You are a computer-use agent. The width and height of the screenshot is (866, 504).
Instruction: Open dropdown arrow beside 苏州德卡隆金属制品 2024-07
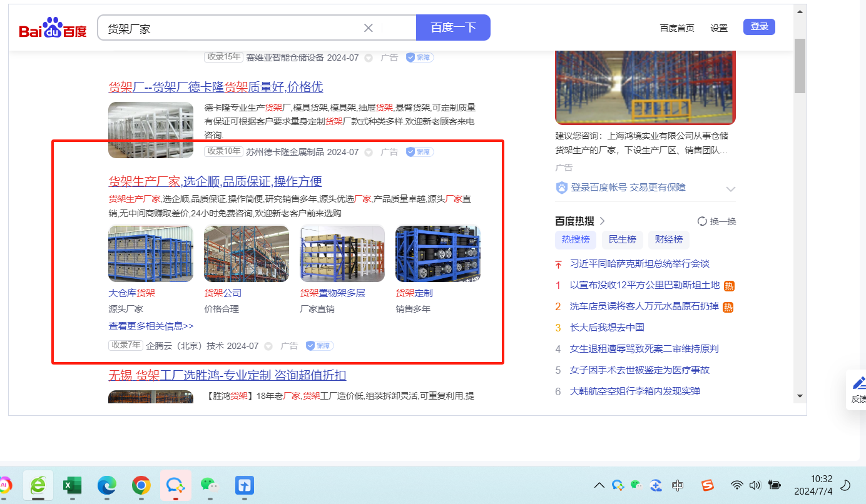[x=369, y=153]
